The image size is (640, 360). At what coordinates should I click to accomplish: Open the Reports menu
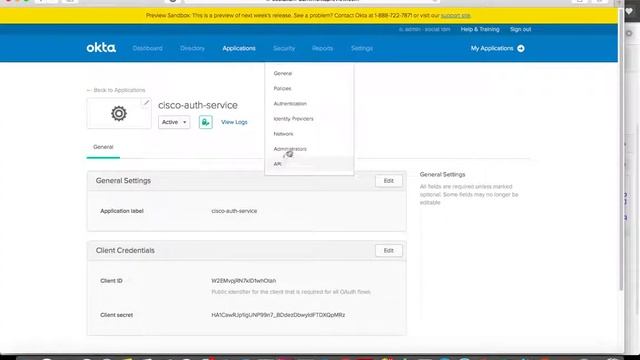[322, 48]
